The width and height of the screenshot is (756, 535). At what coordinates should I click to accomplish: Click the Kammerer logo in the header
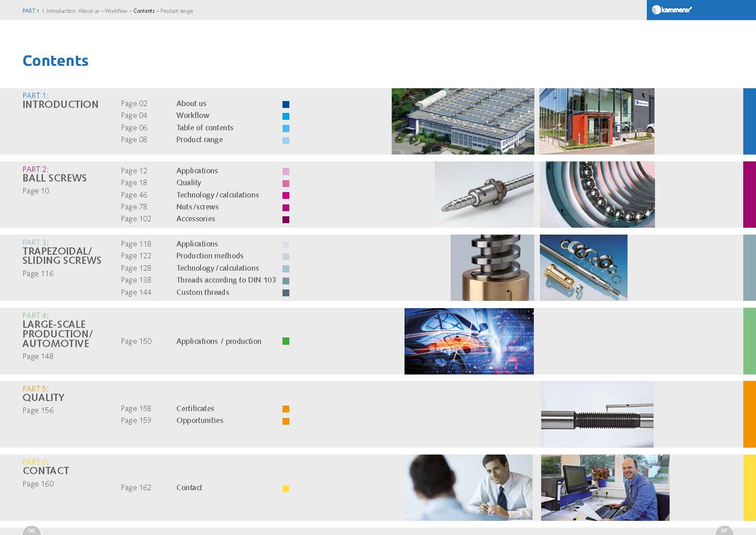(x=671, y=10)
